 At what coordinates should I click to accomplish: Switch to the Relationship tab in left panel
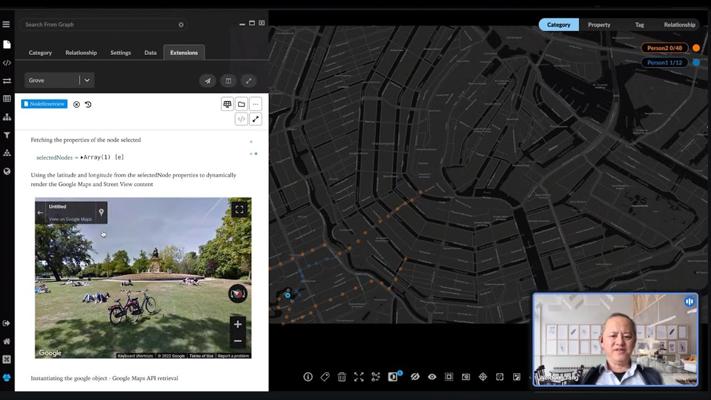coord(81,52)
